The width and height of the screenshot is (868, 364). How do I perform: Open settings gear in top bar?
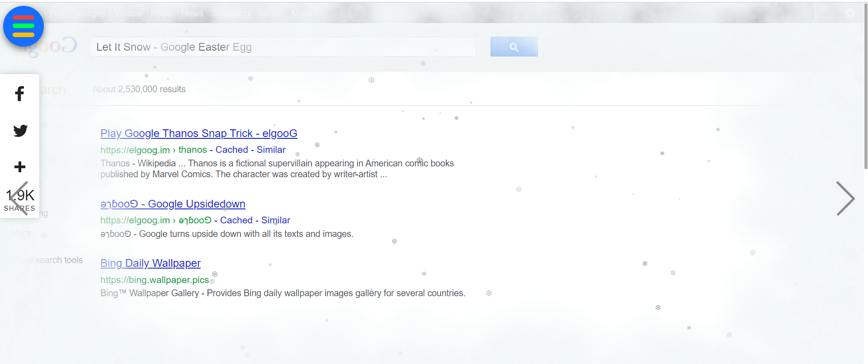pyautogui.click(x=850, y=13)
